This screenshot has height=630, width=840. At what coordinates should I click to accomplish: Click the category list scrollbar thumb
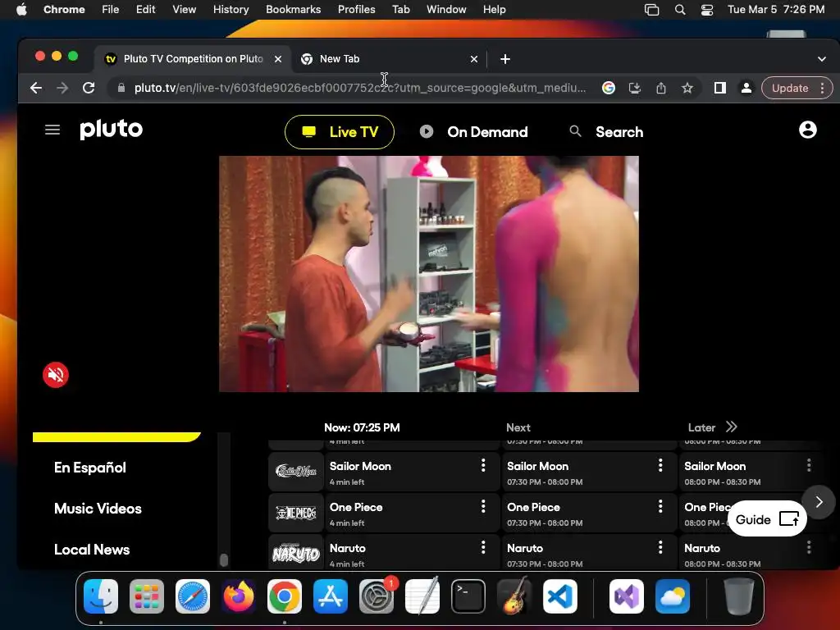click(224, 559)
